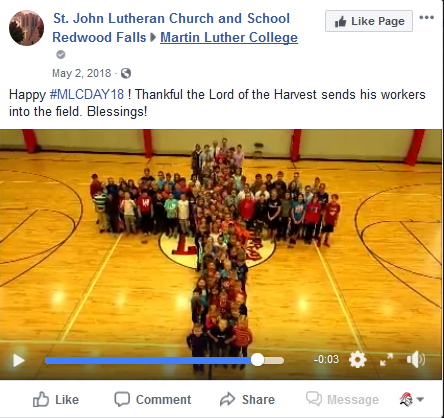The image size is (444, 418).
Task: Play the video
Action: point(19,360)
